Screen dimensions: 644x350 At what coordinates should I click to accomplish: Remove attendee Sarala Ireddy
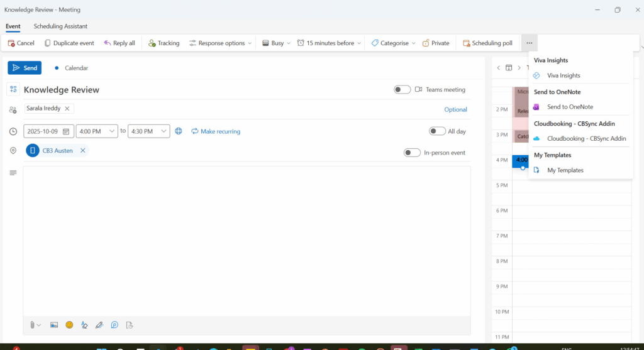click(67, 109)
